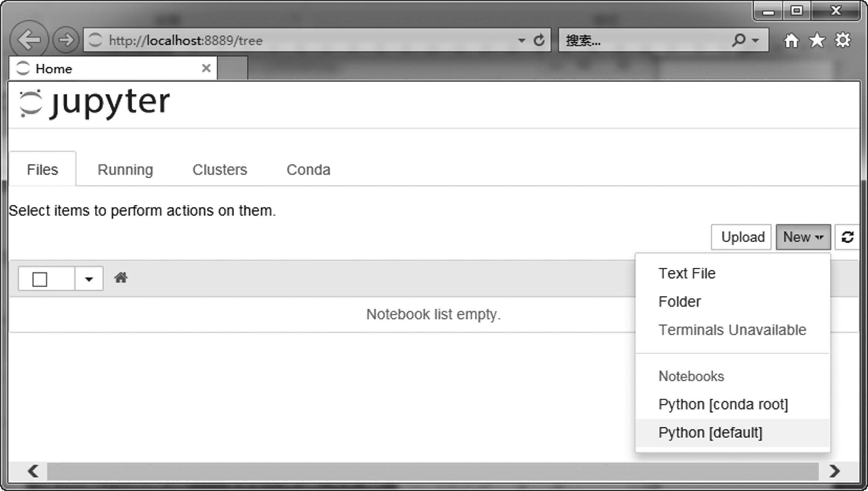Open the Conda tab
Viewport: 868px width, 491px height.
pos(308,170)
